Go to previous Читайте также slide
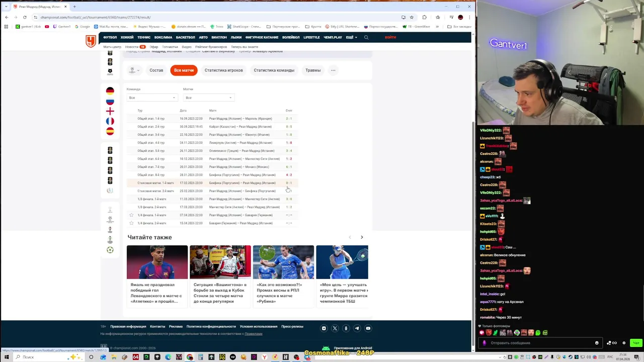644x362 pixels. point(350,237)
